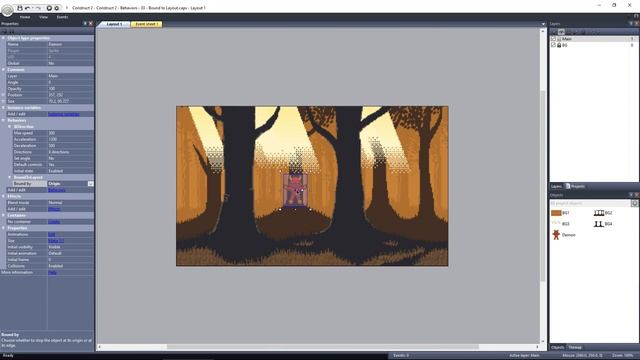
Task: Select the BG3 object icon
Action: coord(556,223)
